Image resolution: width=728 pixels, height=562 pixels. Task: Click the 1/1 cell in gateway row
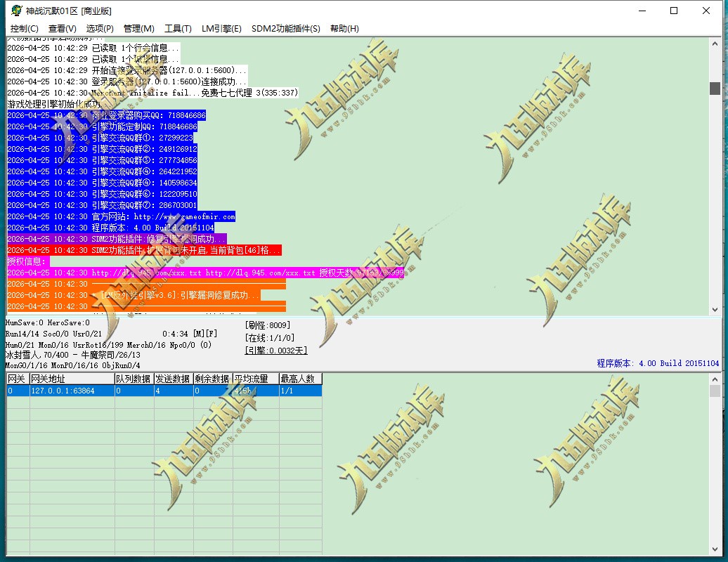300,391
